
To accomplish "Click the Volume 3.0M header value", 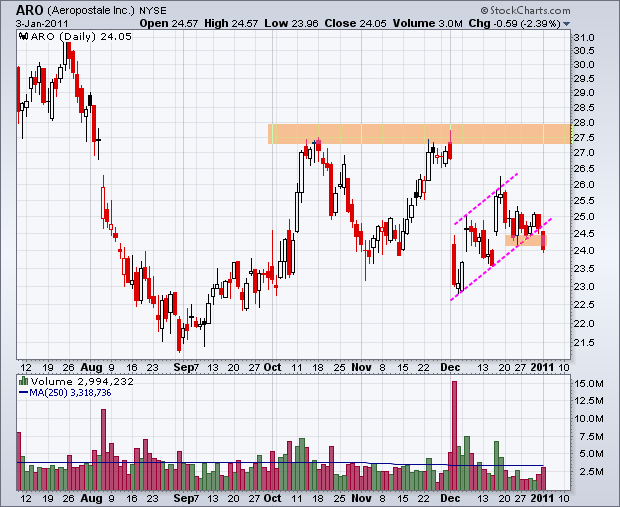I will click(x=427, y=23).
